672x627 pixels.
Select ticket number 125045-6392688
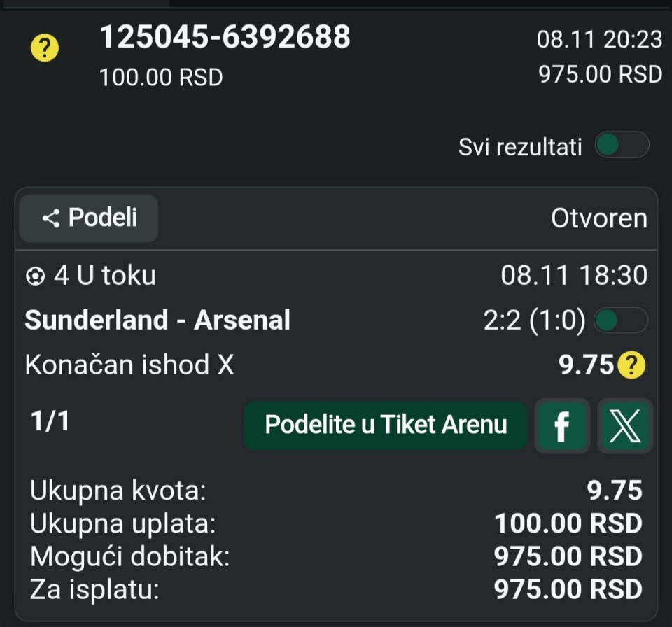[x=225, y=37]
